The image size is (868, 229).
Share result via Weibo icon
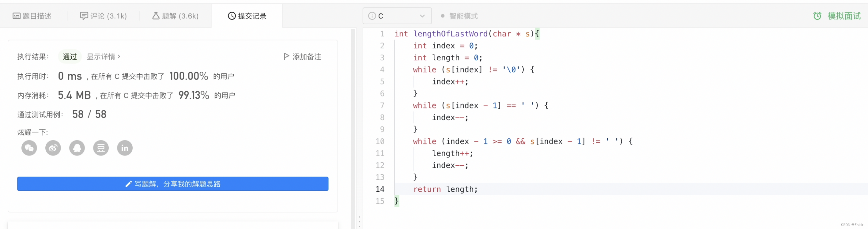point(53,148)
